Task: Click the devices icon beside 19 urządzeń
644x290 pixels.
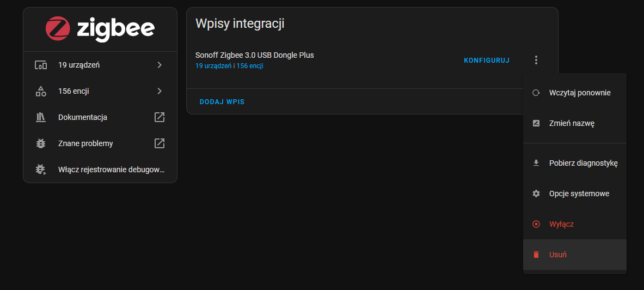Action: pos(41,65)
